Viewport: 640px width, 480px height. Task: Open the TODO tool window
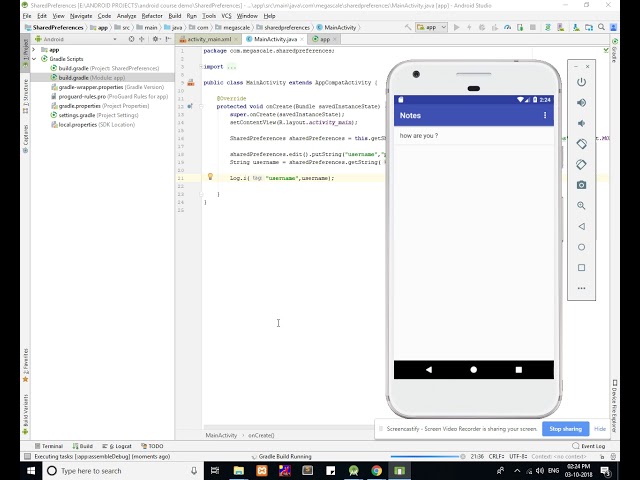pos(152,446)
